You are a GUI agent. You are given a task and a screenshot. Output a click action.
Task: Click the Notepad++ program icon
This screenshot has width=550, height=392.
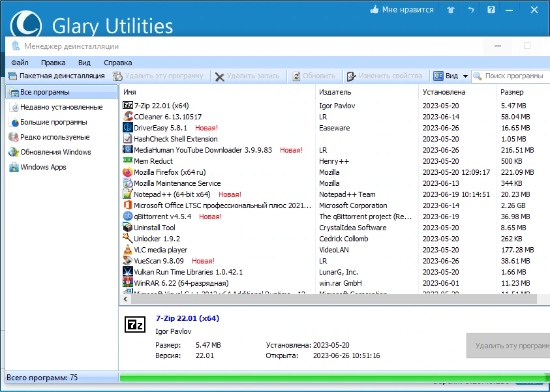pos(128,194)
